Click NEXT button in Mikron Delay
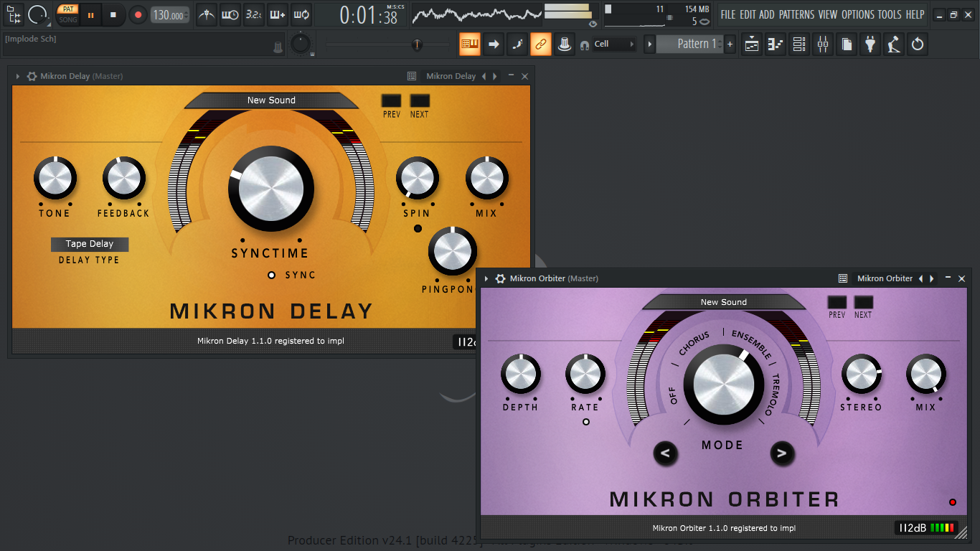This screenshot has width=980, height=551. [x=420, y=101]
